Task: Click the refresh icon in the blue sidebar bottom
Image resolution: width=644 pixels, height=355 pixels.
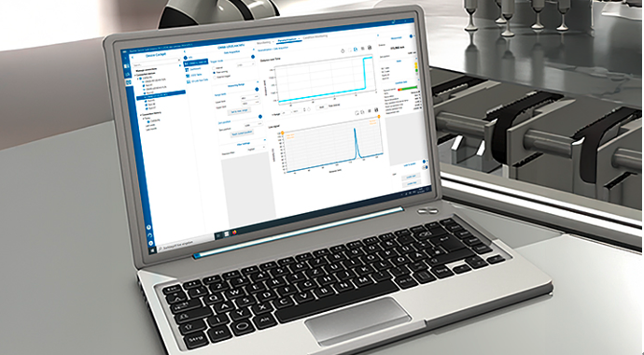Action: [149, 235]
